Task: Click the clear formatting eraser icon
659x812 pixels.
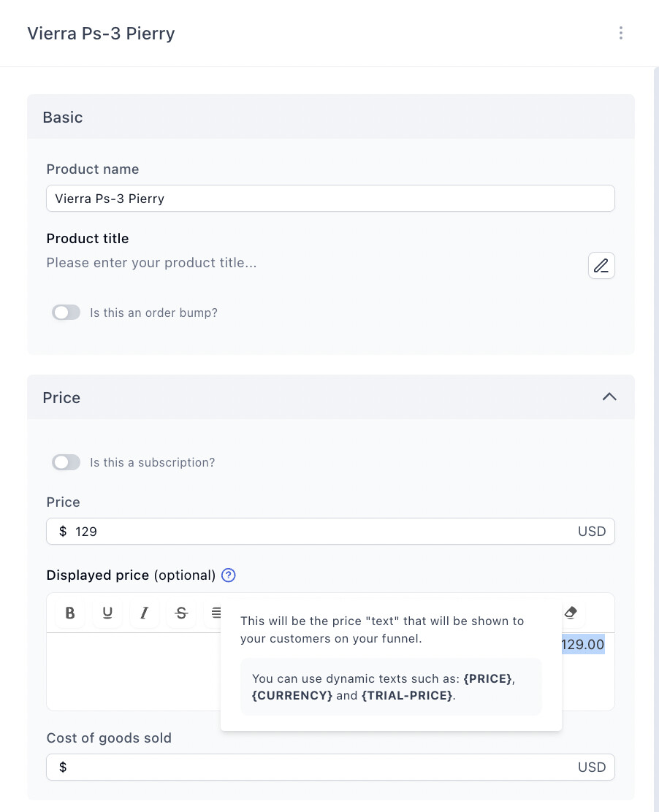Action: tap(571, 612)
